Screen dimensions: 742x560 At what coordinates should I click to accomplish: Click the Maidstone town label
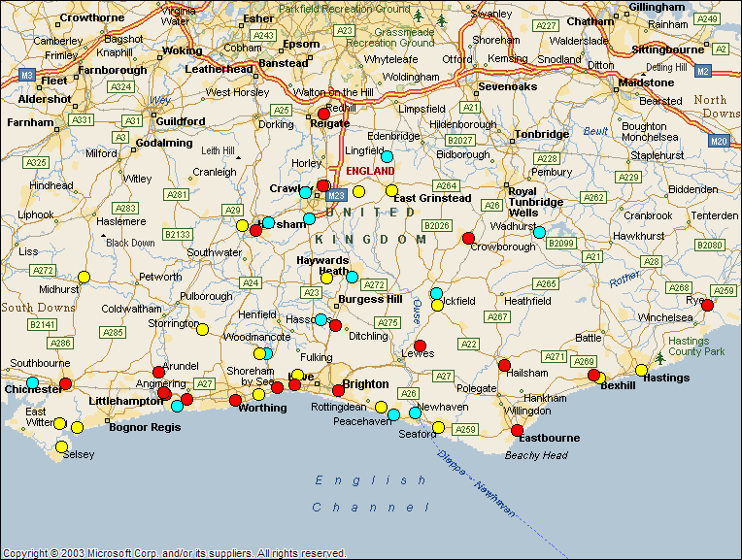tap(646, 82)
